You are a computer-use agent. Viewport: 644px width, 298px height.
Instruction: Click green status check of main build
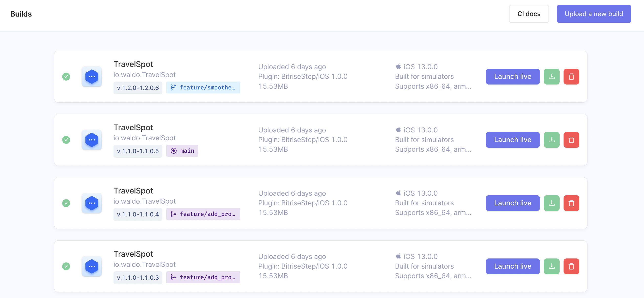66,140
